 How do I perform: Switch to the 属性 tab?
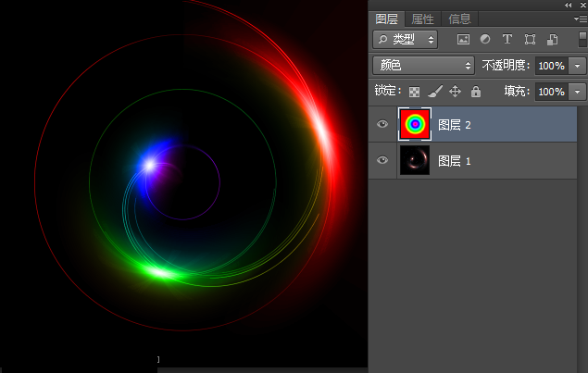pos(422,19)
